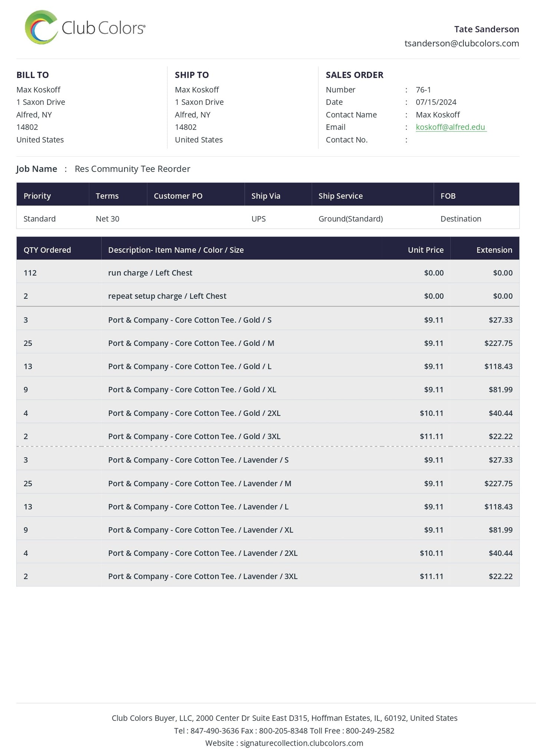Click the Gold / 3XL tee description
This screenshot has height=756, width=536.
pyautogui.click(x=194, y=436)
